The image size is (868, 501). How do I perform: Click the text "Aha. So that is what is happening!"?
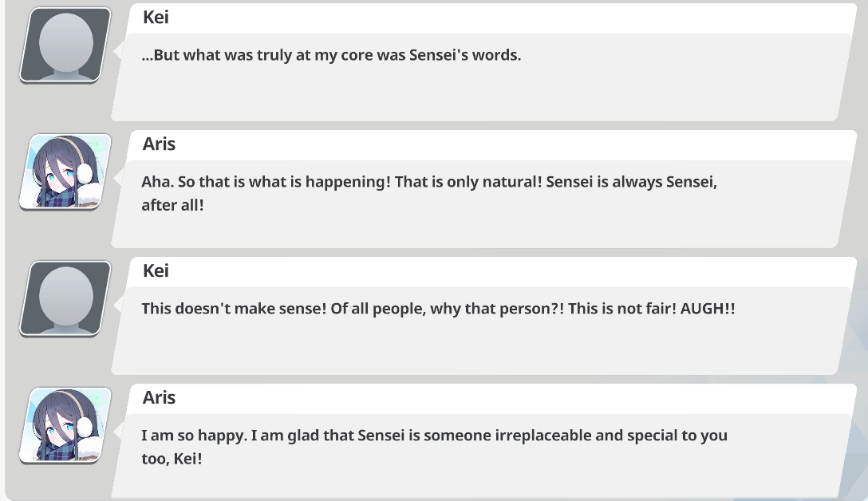click(x=266, y=182)
